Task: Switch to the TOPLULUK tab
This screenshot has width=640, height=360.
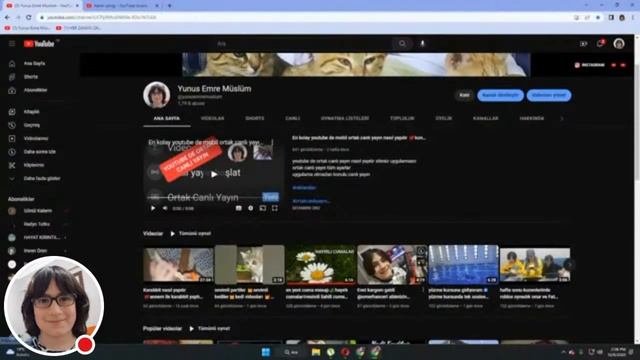Action: 402,118
